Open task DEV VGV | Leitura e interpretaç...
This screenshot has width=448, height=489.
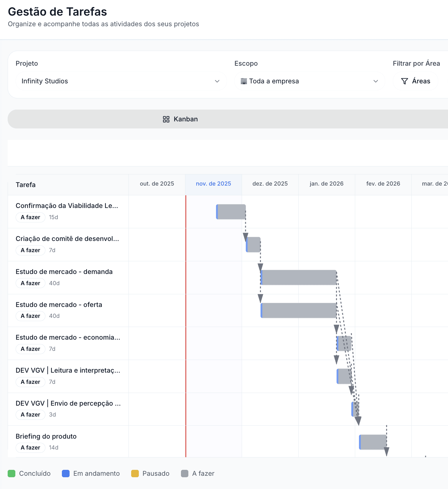[68, 370]
